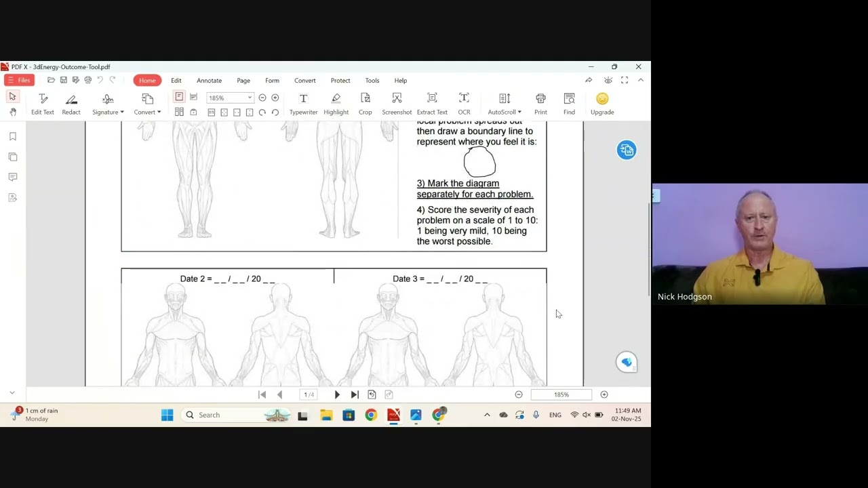868x488 pixels.
Task: Toggle the reading mode eye icon
Action: click(608, 81)
